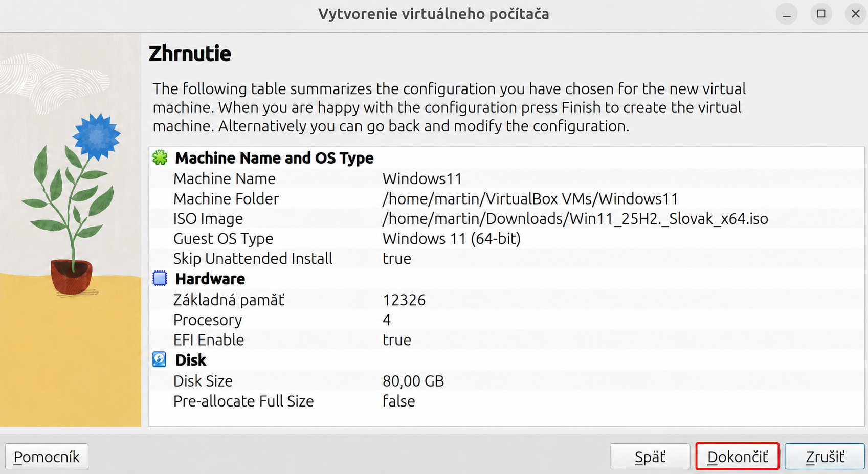The width and height of the screenshot is (868, 474).
Task: Click the summary description paragraph
Action: (x=449, y=107)
